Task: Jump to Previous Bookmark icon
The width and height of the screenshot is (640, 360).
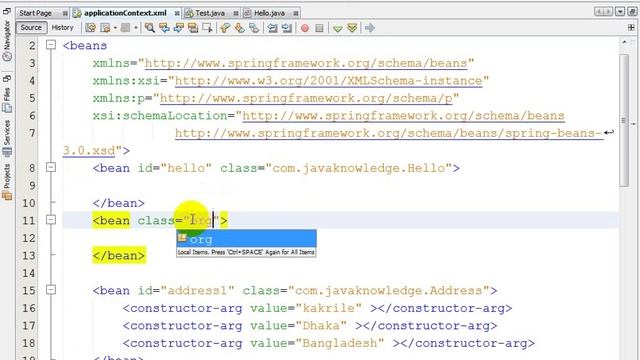Action: point(225,28)
